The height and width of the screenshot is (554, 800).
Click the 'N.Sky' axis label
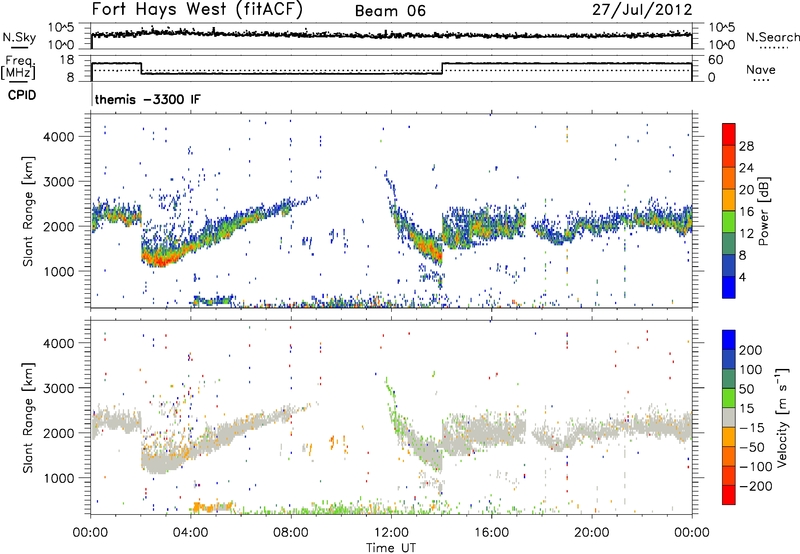point(19,37)
